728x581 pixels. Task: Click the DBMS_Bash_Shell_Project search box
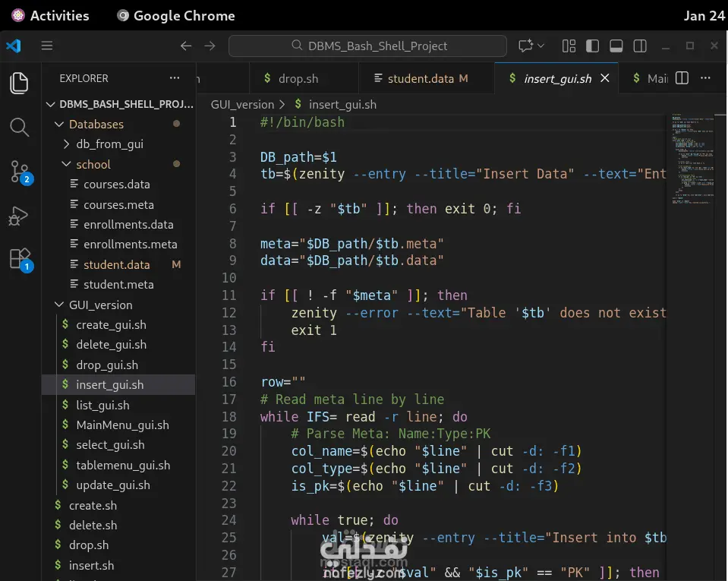367,46
